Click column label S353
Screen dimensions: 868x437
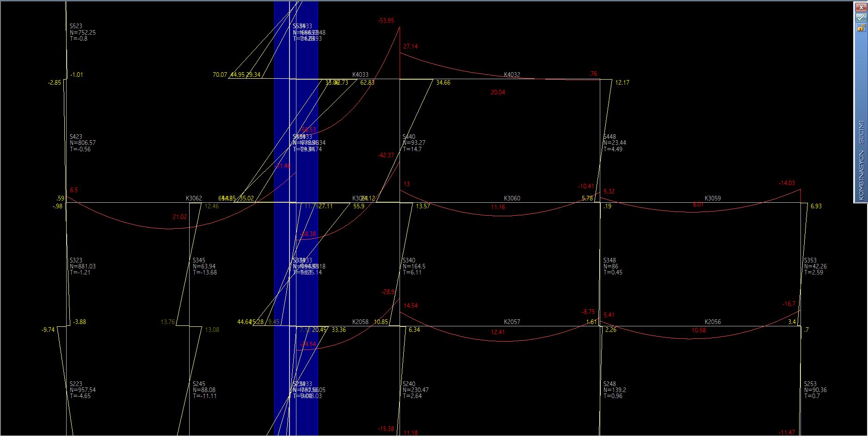810,260
